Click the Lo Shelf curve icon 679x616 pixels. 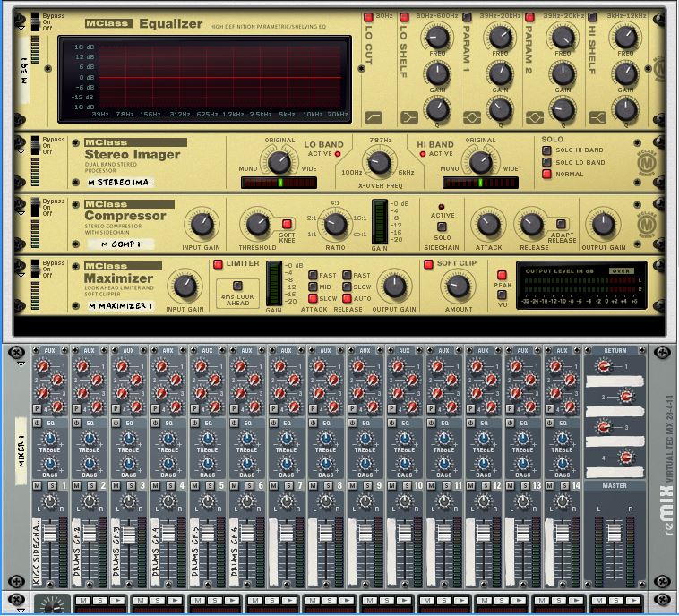click(408, 117)
